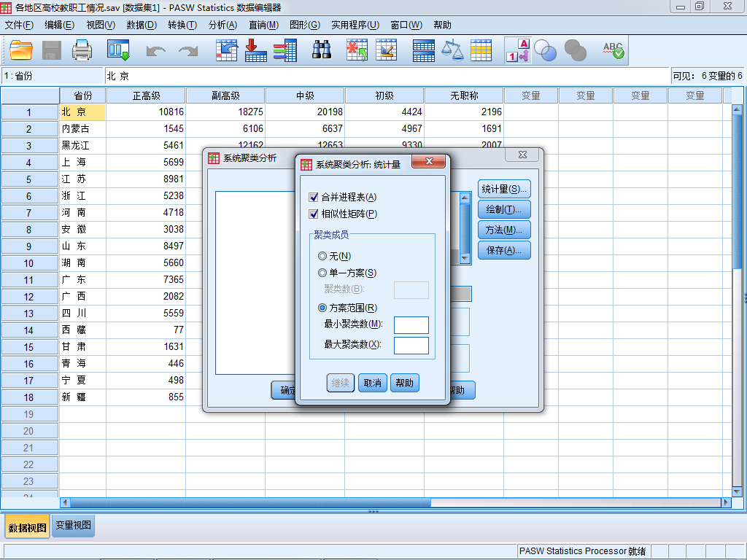Click the Select cases icon

[481, 50]
